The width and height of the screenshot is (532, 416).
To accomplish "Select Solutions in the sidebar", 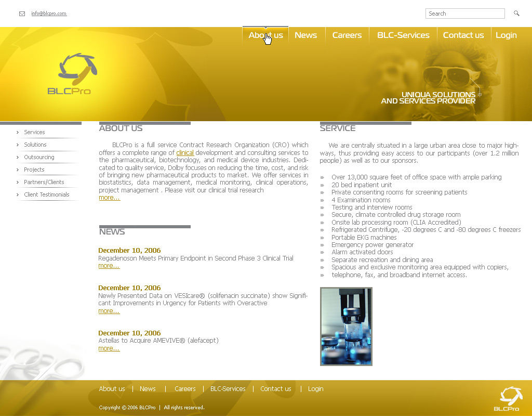I will (x=35, y=145).
